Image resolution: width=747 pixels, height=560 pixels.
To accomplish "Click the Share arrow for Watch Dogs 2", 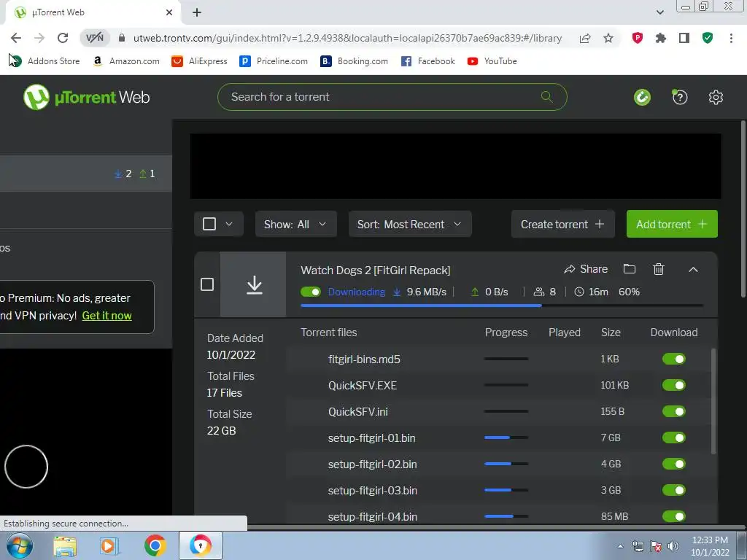I will 586,269.
